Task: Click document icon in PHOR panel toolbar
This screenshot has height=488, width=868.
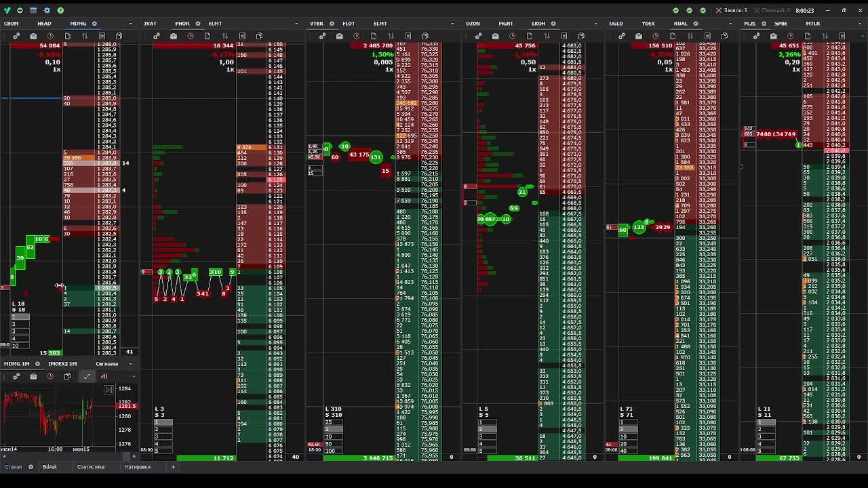Action: [208, 36]
